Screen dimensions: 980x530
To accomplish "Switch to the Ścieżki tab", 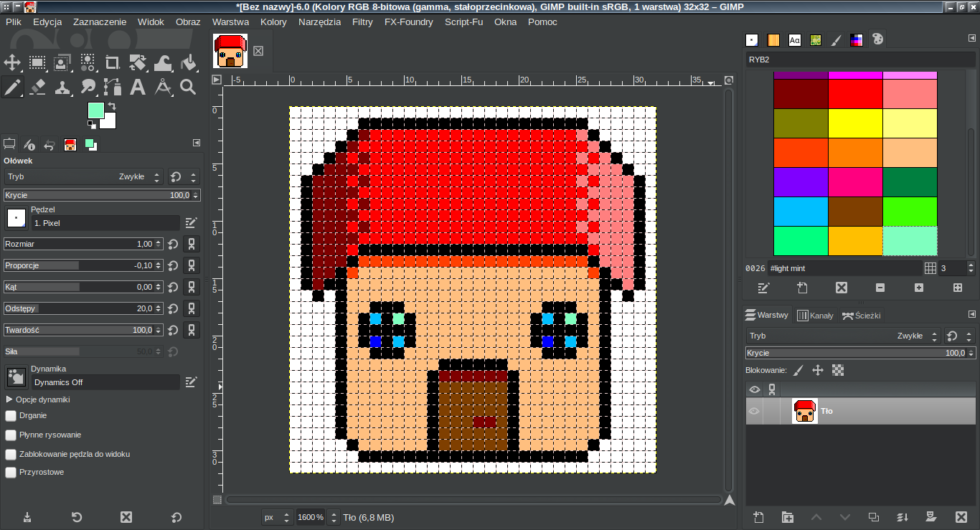I will click(861, 315).
